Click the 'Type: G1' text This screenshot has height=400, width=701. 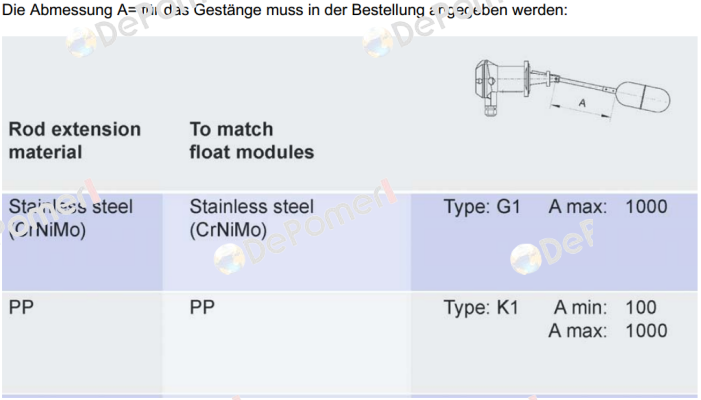[x=482, y=206]
